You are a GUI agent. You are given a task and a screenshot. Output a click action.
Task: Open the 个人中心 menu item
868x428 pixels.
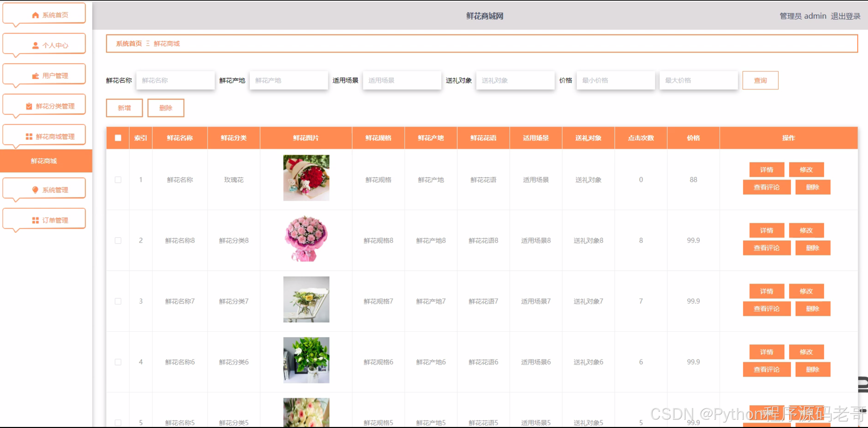coord(55,45)
